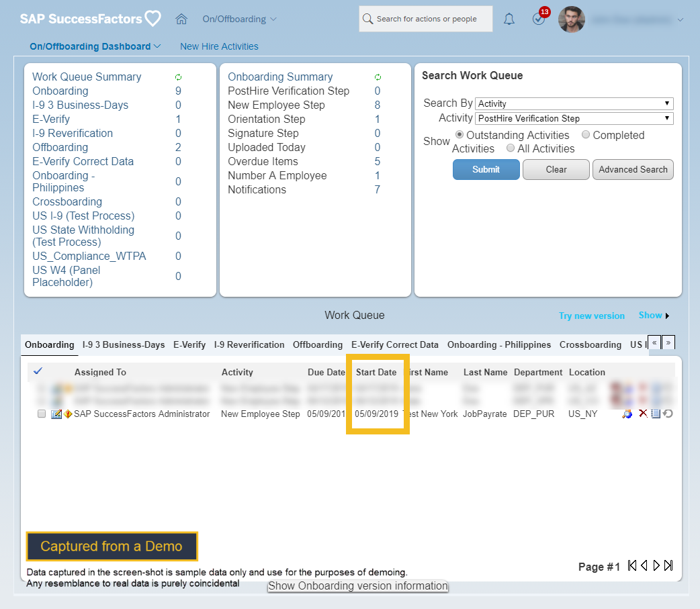Select the Completed Activities radio button

coord(586,134)
